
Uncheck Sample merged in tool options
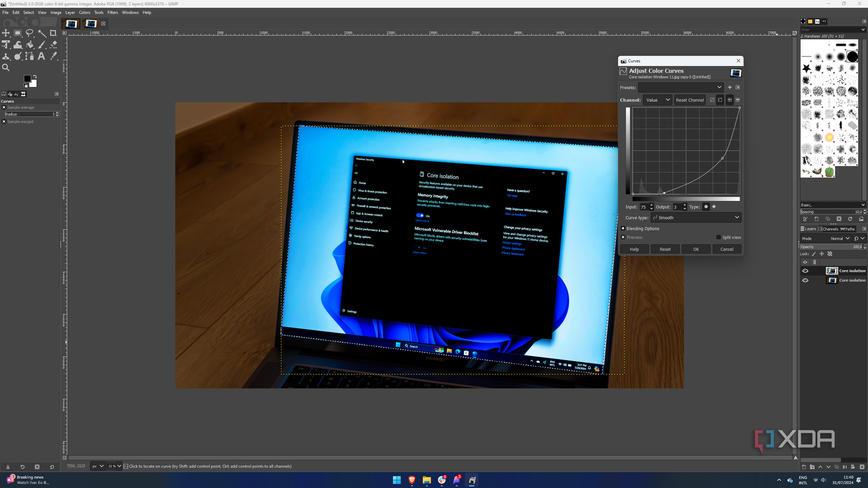(x=4, y=121)
